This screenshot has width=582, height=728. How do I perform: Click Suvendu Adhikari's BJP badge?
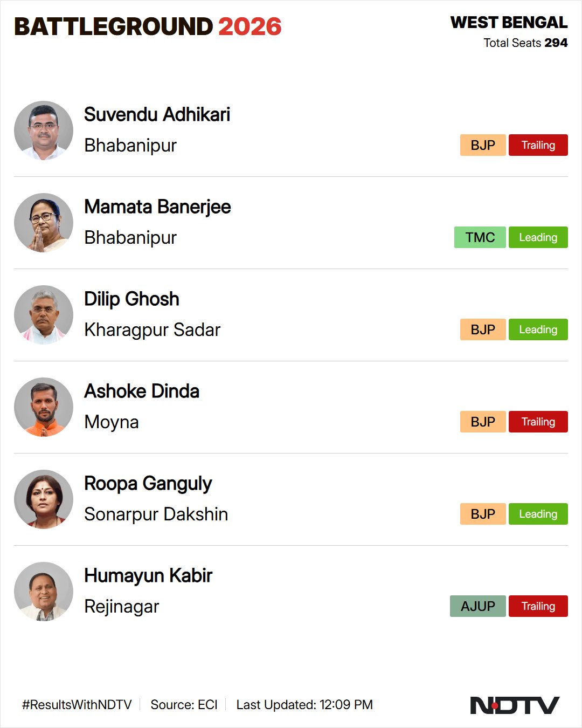point(483,145)
